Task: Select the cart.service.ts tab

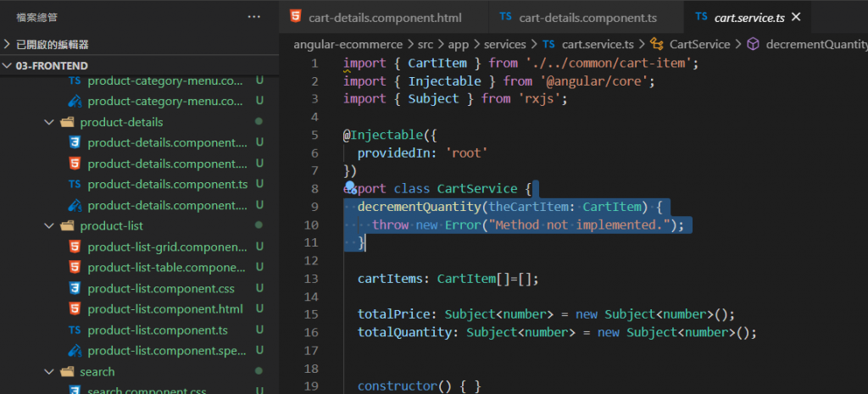Action: pos(748,17)
